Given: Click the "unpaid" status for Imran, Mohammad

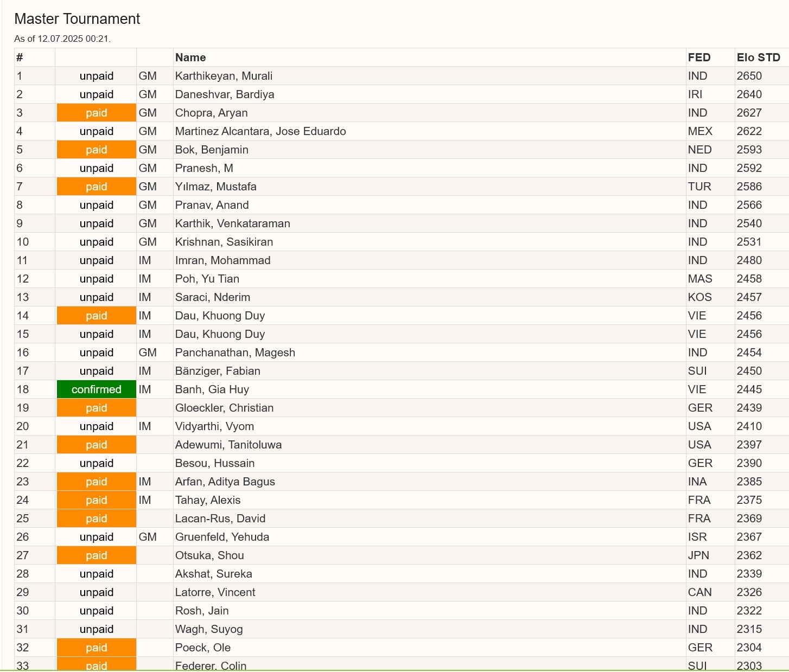Looking at the screenshot, I should 97,260.
